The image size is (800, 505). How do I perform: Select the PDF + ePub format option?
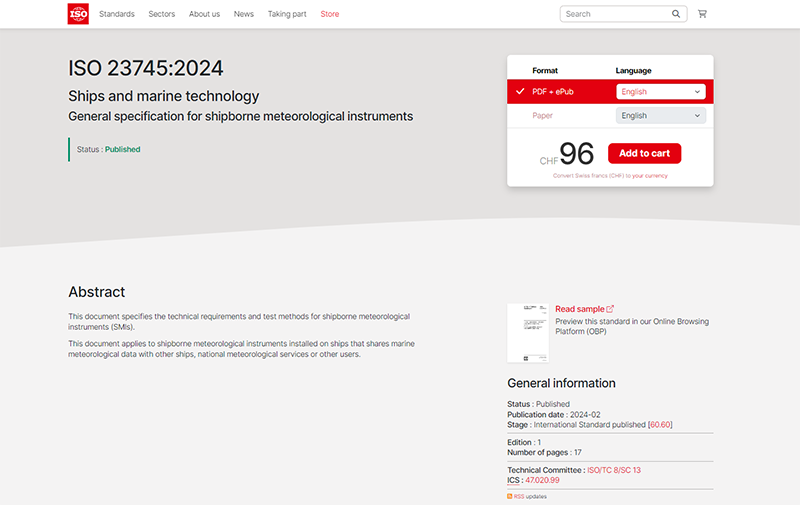pyautogui.click(x=552, y=91)
